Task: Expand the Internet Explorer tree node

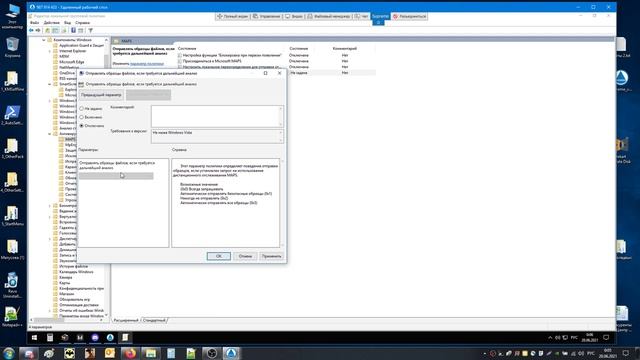Action: (x=50, y=51)
